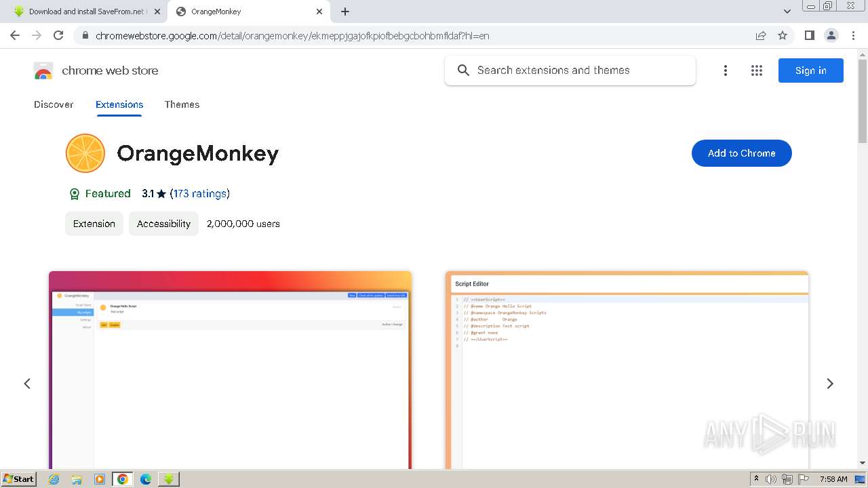Click the chrome web store logo

[96, 70]
